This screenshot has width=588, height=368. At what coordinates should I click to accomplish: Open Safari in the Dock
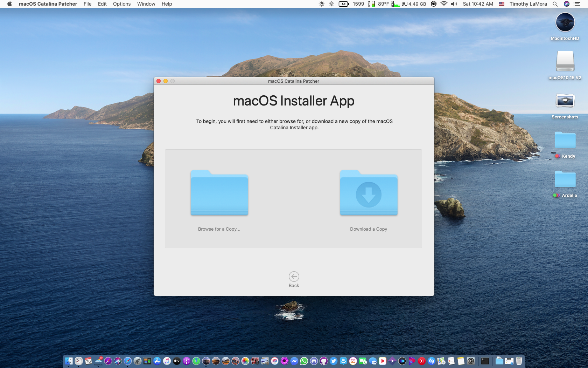coord(128,361)
